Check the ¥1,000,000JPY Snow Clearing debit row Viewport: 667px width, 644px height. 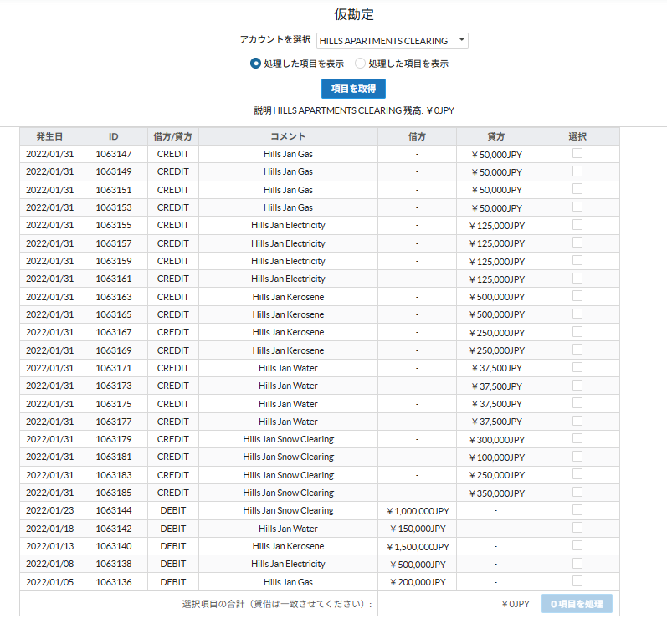577,509
